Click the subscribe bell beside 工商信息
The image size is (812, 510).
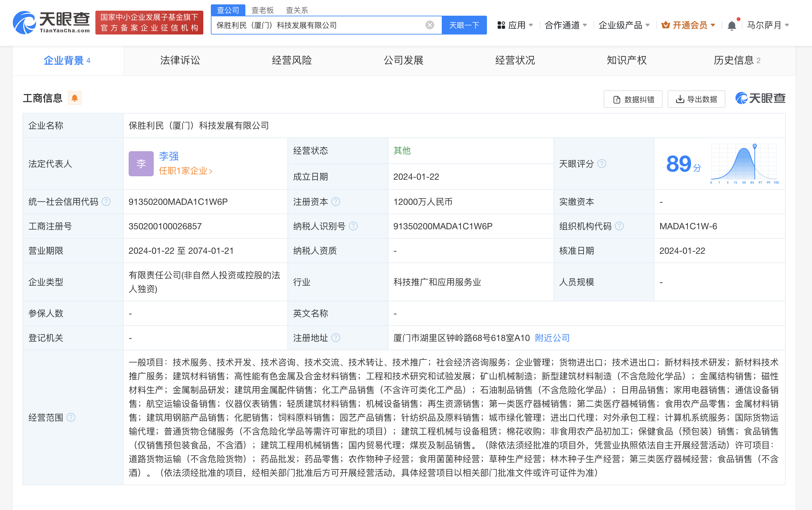point(75,98)
